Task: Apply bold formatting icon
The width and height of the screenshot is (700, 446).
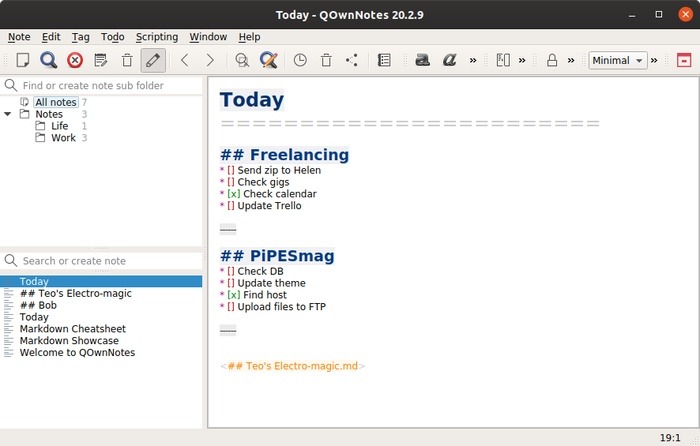Action: [422, 60]
